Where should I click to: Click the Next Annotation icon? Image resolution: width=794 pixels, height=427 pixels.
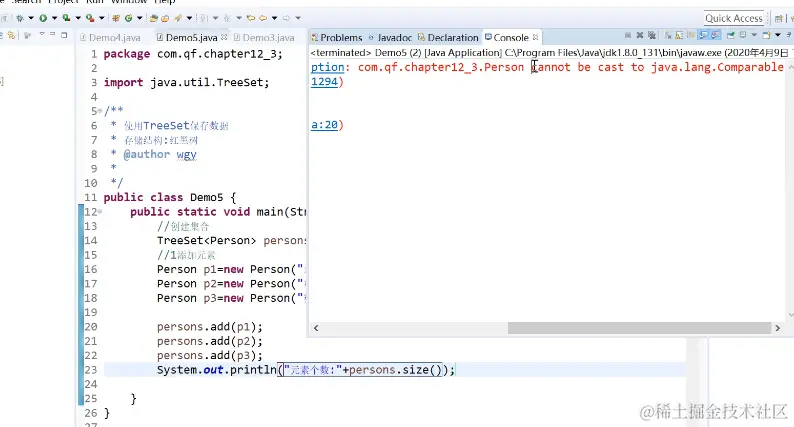(204, 18)
